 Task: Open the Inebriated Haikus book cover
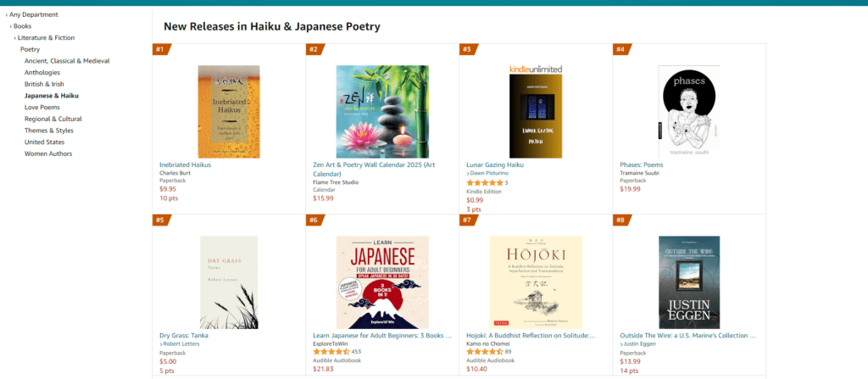229,112
